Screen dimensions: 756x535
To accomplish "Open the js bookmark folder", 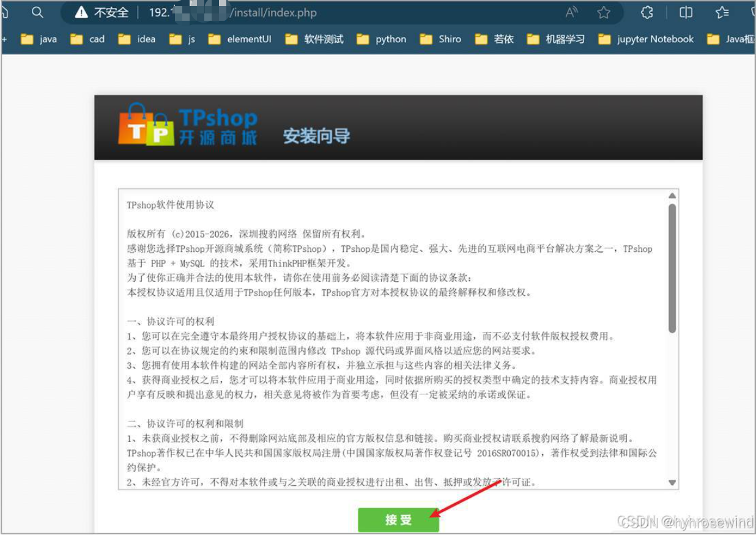I will pos(182,39).
